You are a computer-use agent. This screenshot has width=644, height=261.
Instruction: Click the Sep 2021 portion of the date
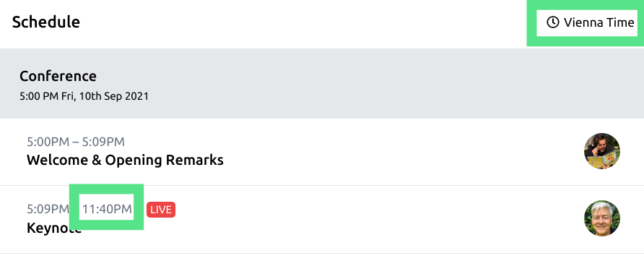[x=128, y=97]
